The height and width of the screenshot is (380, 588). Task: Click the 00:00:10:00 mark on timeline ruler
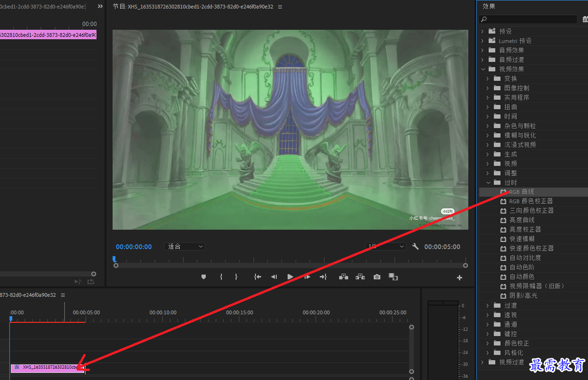pyautogui.click(x=163, y=312)
